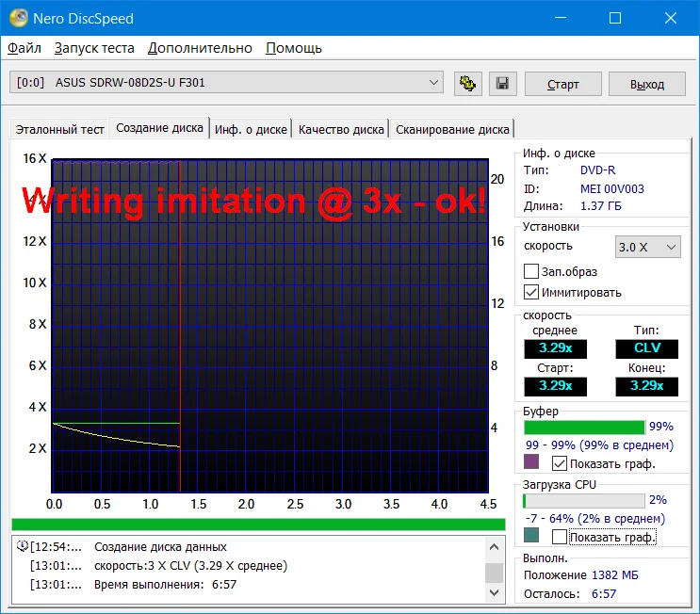Go to the Сканирование диска tab
700x614 pixels.
(x=452, y=129)
